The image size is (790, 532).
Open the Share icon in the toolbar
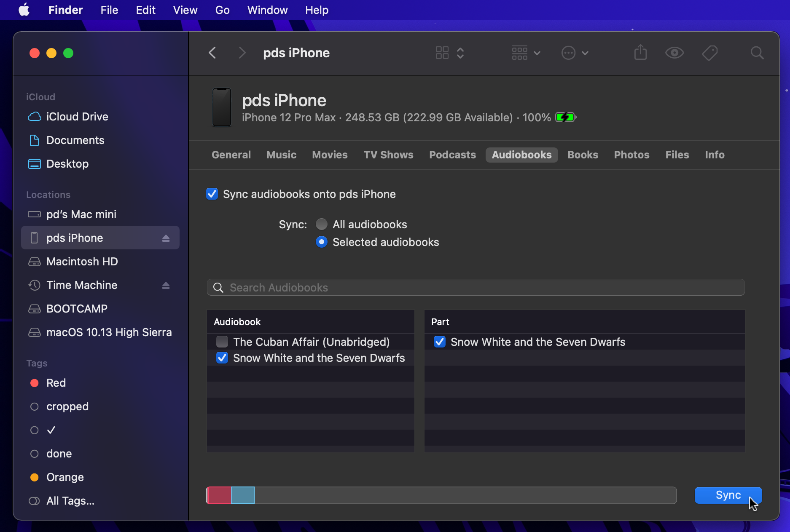(x=640, y=53)
